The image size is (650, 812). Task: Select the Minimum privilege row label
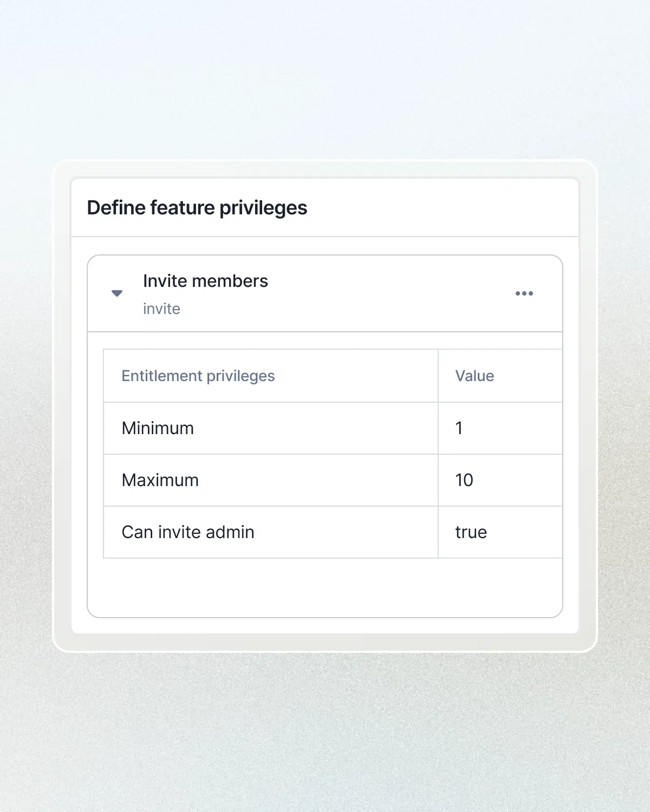(158, 428)
